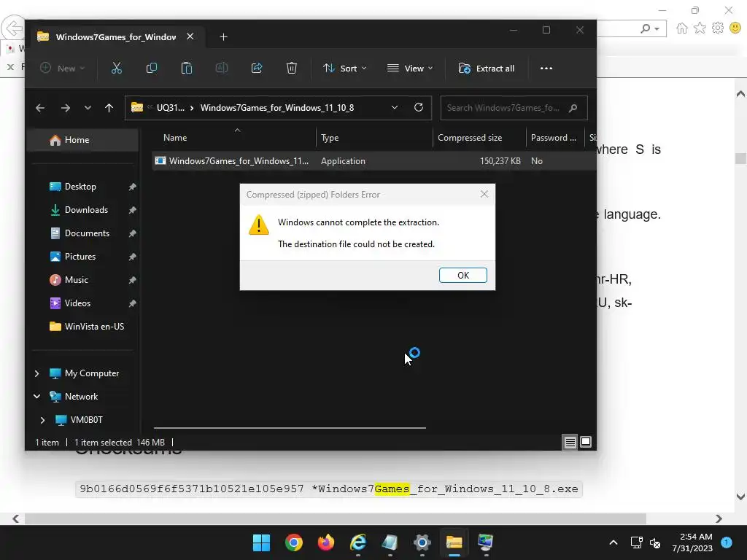Screen dimensions: 747x560
Task: Show hidden system tray icons chevron
Action: [x=614, y=542]
